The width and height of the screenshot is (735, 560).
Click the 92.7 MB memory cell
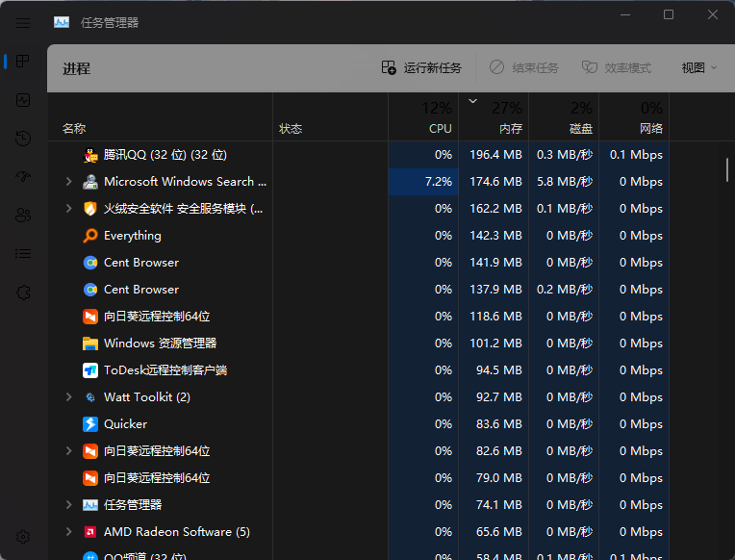point(494,397)
